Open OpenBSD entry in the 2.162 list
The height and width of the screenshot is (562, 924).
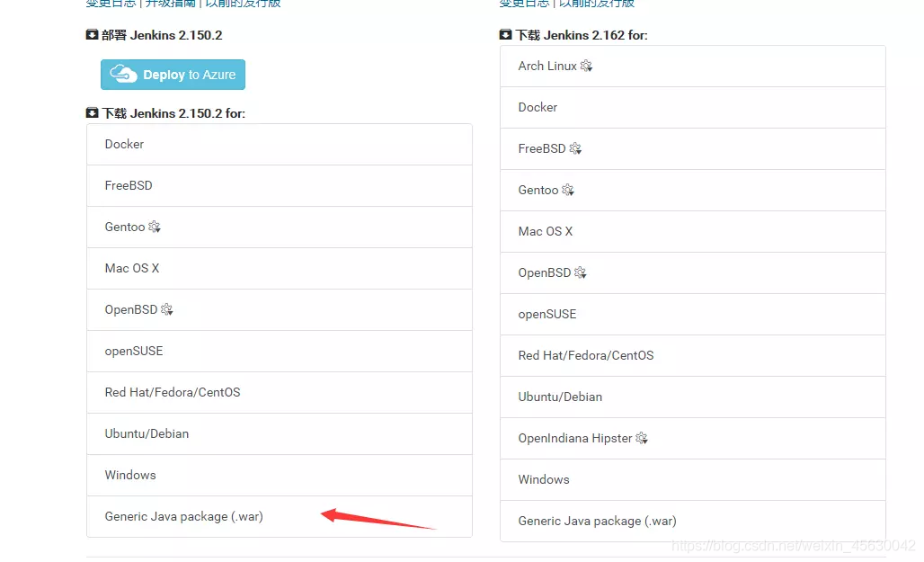(693, 272)
